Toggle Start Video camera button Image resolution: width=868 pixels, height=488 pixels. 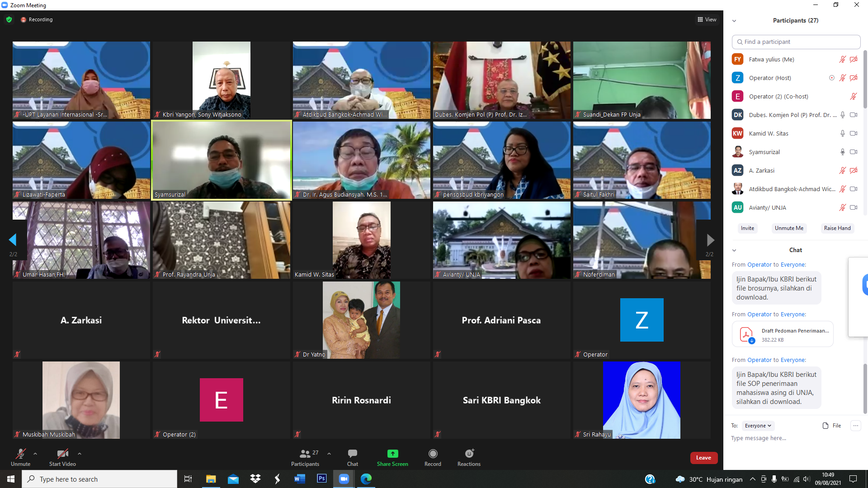click(62, 454)
